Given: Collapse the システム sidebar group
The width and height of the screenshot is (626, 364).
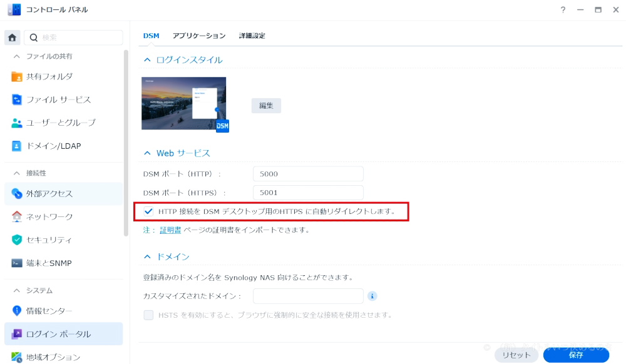Looking at the screenshot, I should coord(16,290).
